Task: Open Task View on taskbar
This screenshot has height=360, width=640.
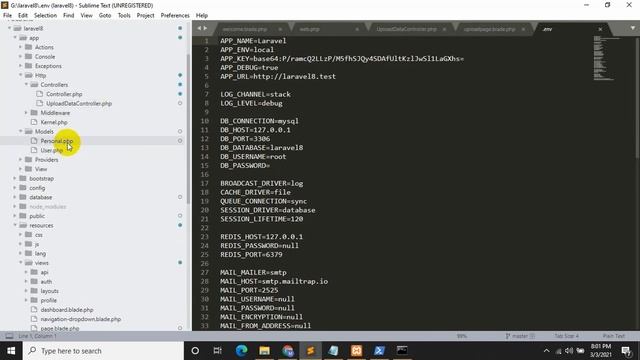Action: 218,351
